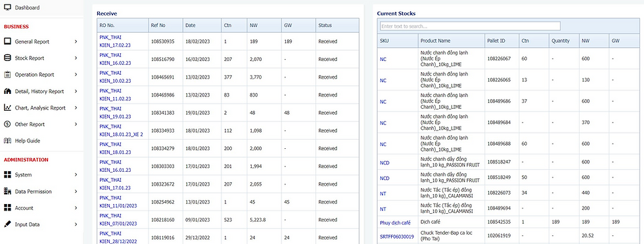Screen dimensions: 644x244
Task: Open NT SKU link for pallet 108226073
Action: click(x=383, y=193)
